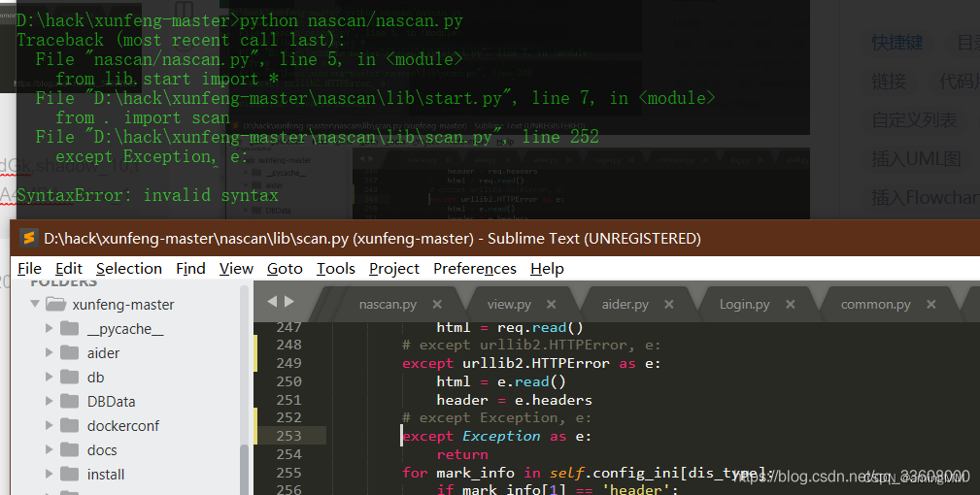Click the Sublime Text app icon in title bar
The image size is (980, 495).
coord(28,238)
